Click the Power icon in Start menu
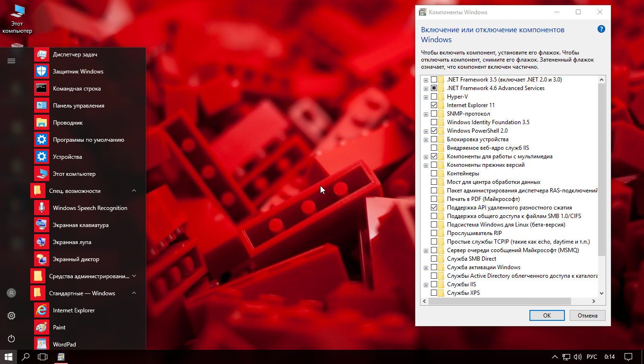 [11, 338]
